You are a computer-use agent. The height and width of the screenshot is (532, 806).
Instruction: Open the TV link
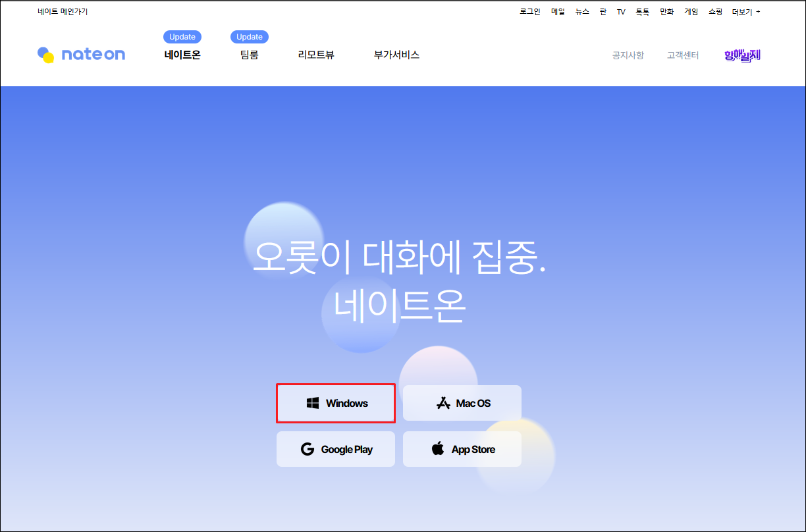tap(621, 12)
